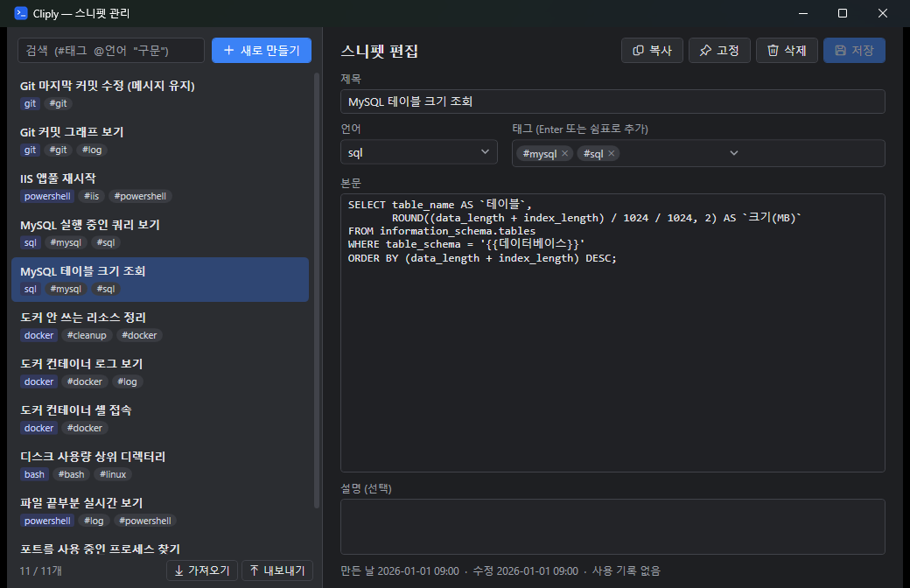Click the '스니펫 편집' heading
Viewport: 910px width, 588px height.
(x=380, y=51)
